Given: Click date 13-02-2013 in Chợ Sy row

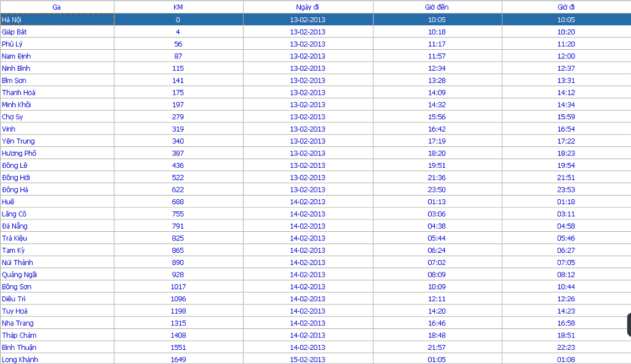Looking at the screenshot, I should pos(308,117).
